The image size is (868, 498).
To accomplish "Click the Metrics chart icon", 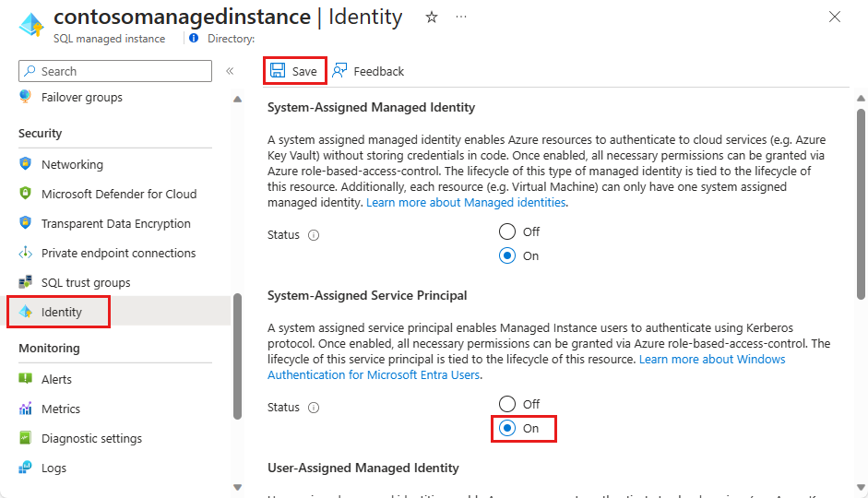I will click(25, 409).
